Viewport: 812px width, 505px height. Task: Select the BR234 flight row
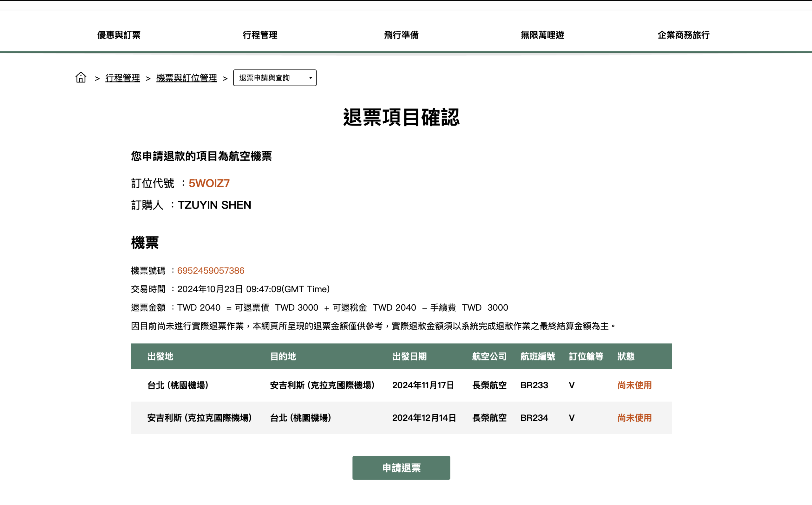tap(401, 418)
